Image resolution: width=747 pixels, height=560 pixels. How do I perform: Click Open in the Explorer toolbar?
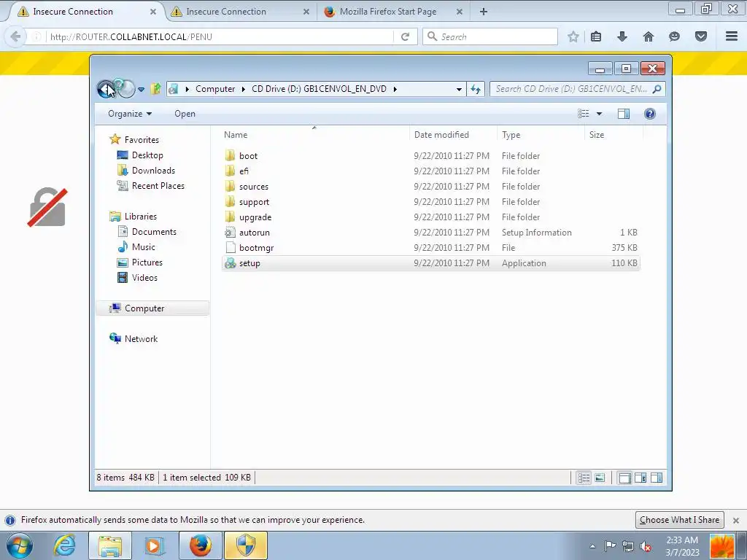[x=185, y=113]
